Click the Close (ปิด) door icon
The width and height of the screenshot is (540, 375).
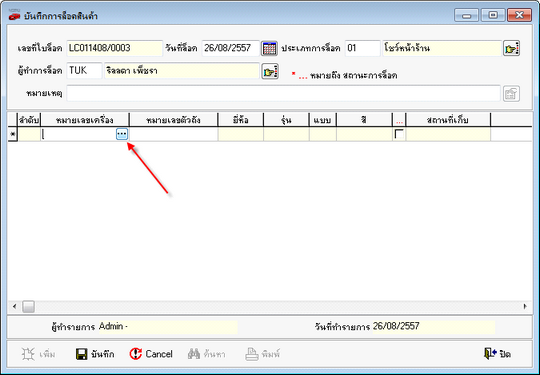click(490, 354)
